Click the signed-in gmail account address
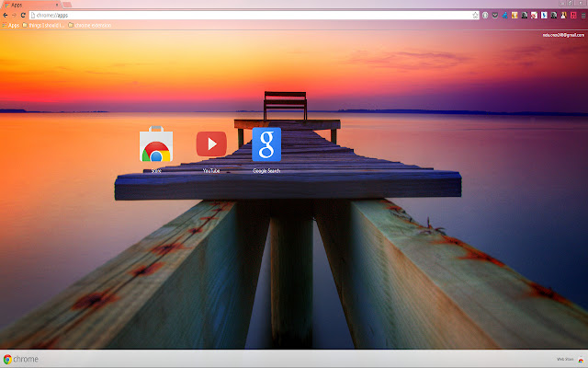The image size is (588, 368). click(x=563, y=35)
